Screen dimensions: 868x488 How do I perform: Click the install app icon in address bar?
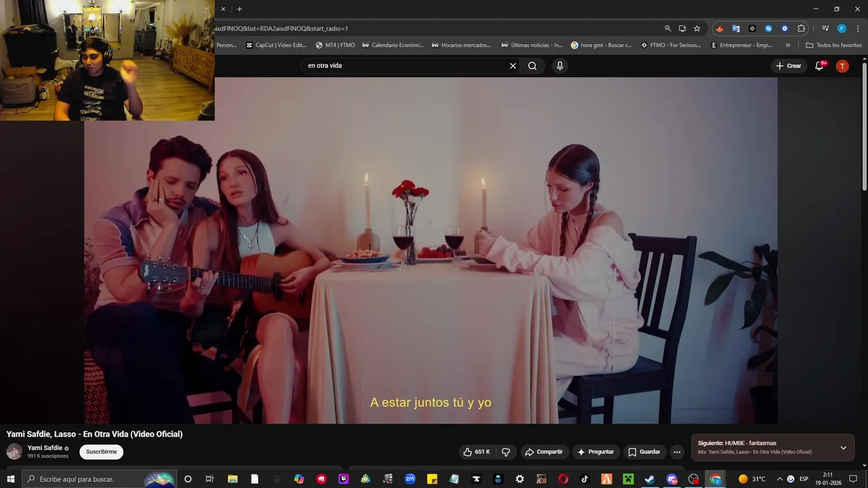pyautogui.click(x=682, y=28)
